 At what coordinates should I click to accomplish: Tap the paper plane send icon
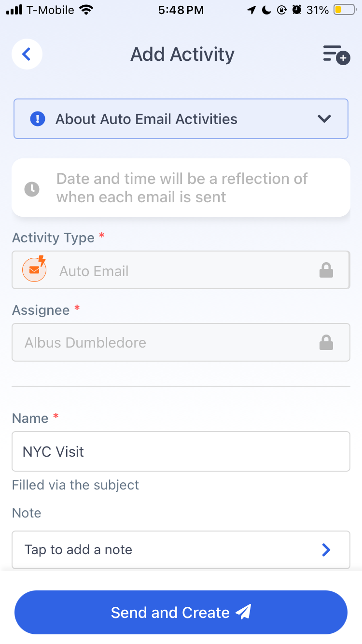coord(243,612)
